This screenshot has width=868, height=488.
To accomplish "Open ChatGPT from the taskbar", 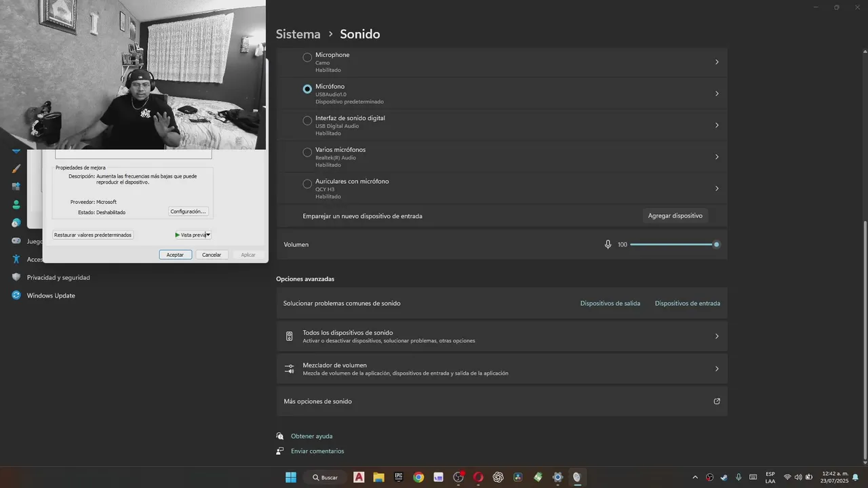I will (498, 477).
